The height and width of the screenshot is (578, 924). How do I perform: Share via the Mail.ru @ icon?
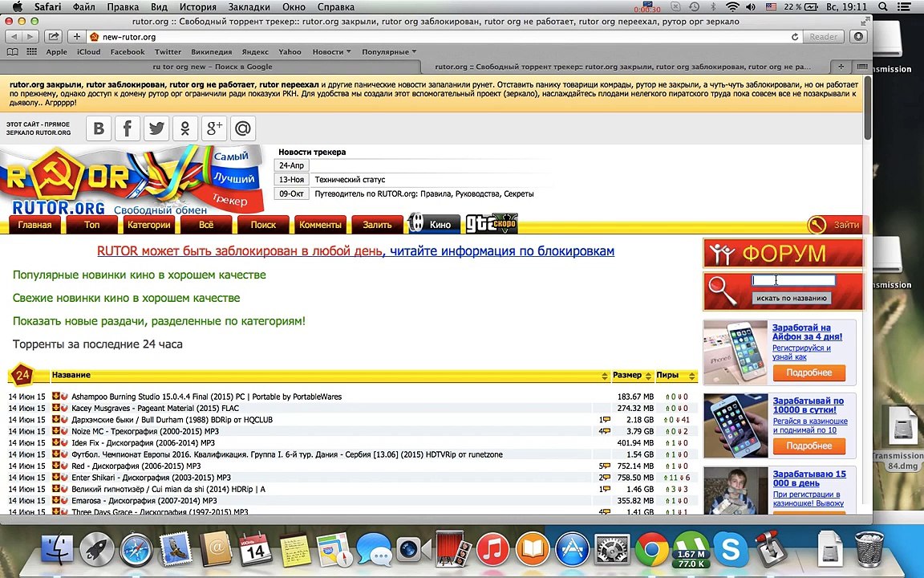(x=243, y=128)
